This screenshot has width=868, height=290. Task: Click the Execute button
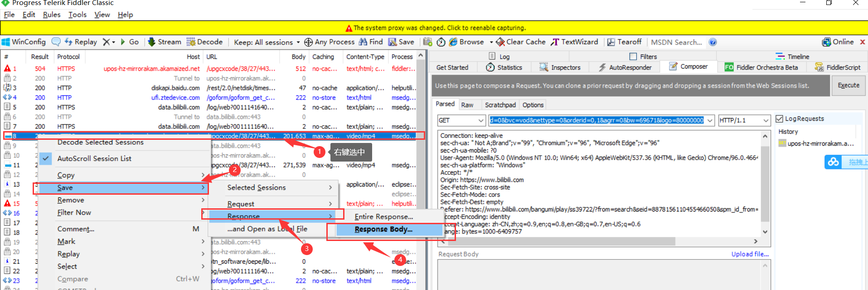coord(849,85)
